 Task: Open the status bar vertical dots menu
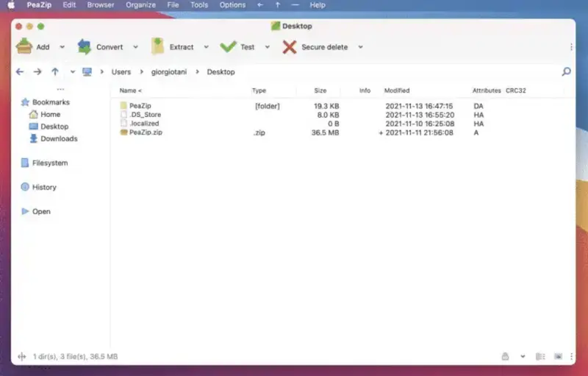coord(571,356)
